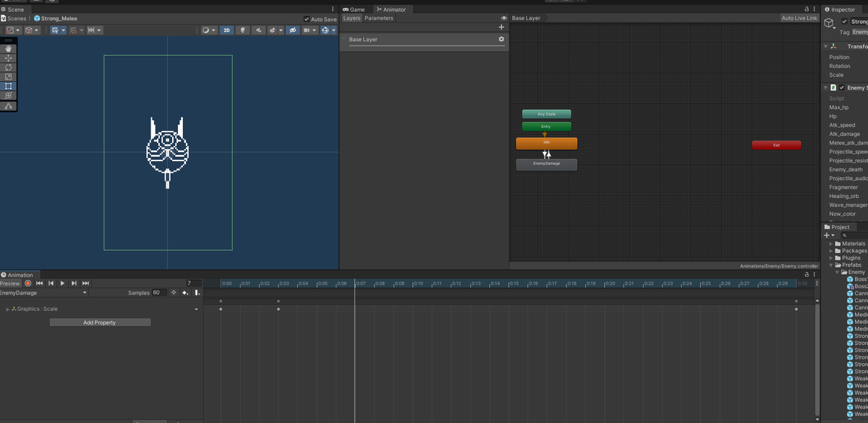The height and width of the screenshot is (423, 868).
Task: Click the Add layer plus button in Animator
Action: click(x=501, y=27)
